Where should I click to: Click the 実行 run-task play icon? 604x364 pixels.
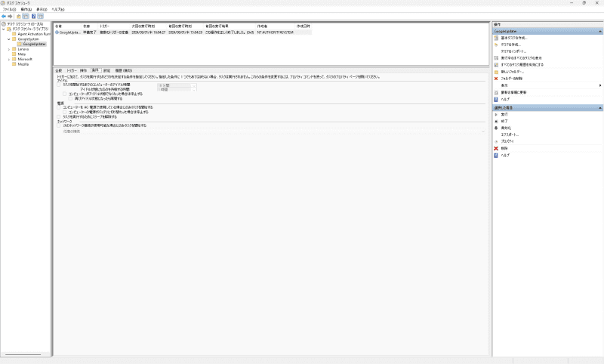tap(496, 114)
